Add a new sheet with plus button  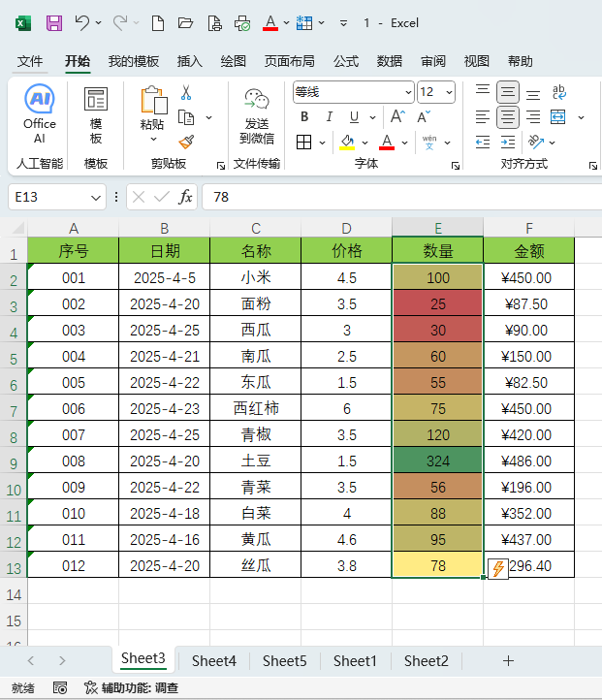pos(508,660)
